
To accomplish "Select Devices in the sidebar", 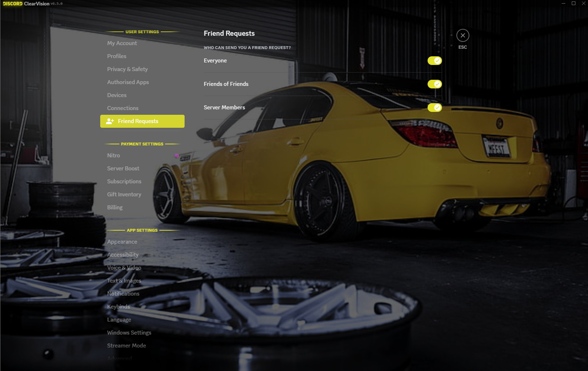I will [142, 95].
